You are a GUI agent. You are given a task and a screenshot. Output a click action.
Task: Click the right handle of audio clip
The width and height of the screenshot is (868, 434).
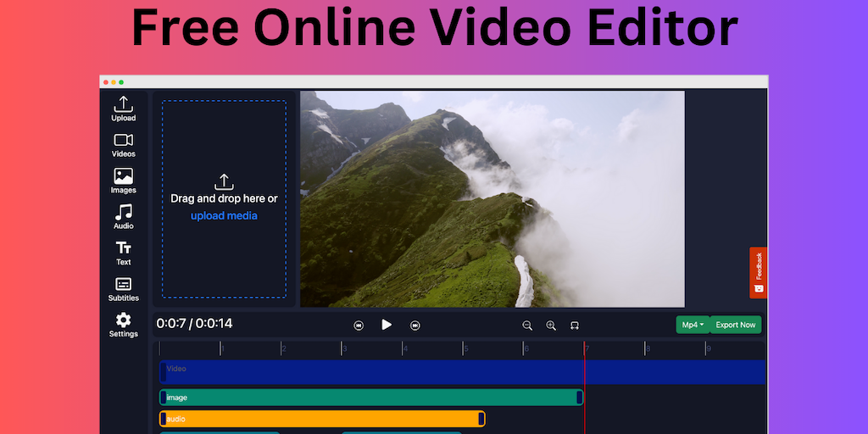[x=481, y=419]
